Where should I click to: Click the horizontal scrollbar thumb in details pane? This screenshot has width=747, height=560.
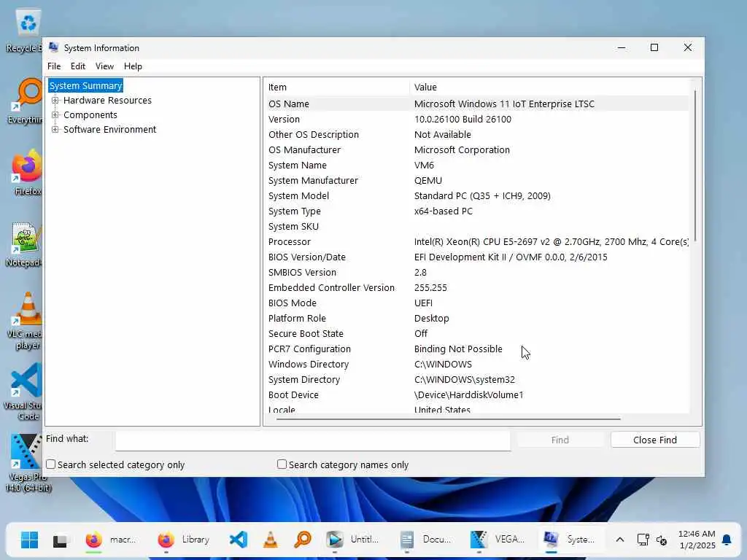(x=449, y=419)
